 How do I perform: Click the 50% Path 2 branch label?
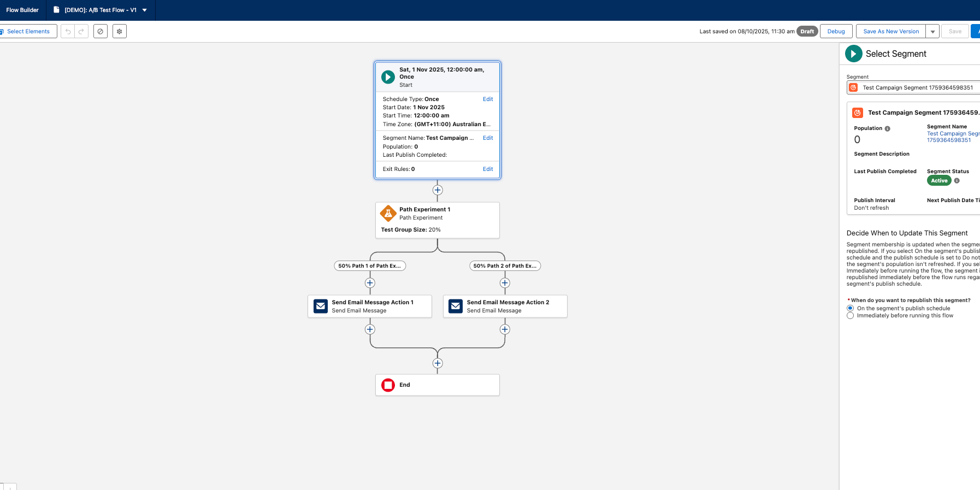pos(505,266)
